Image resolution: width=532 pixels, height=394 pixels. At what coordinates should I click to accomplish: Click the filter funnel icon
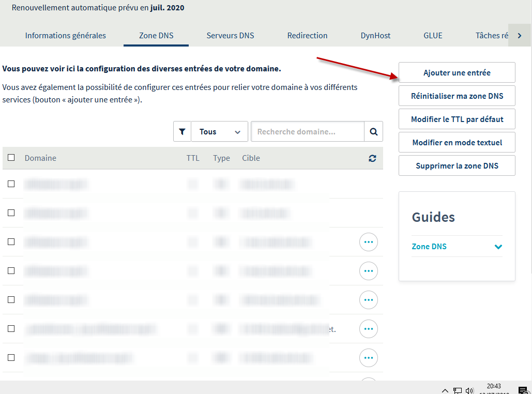click(181, 132)
